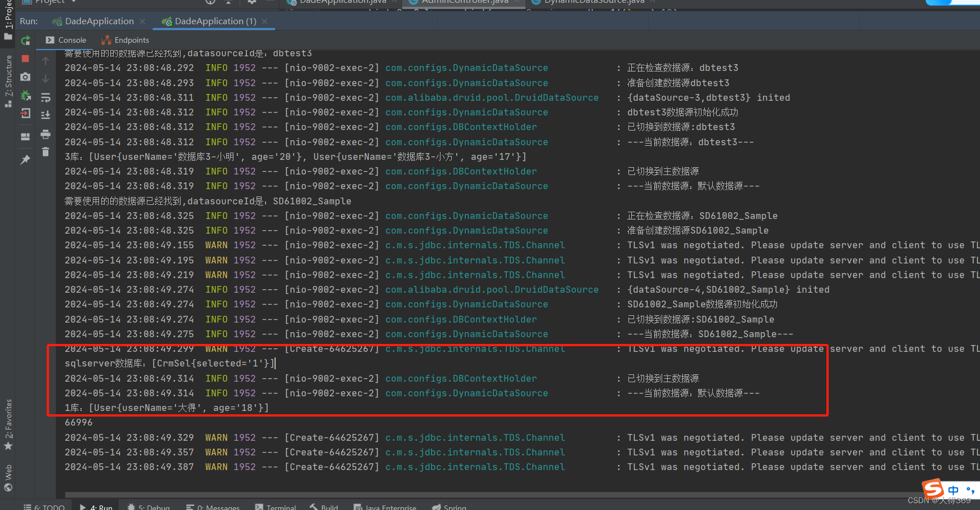This screenshot has width=980, height=510.
Task: Open the Console tab
Action: (66, 40)
